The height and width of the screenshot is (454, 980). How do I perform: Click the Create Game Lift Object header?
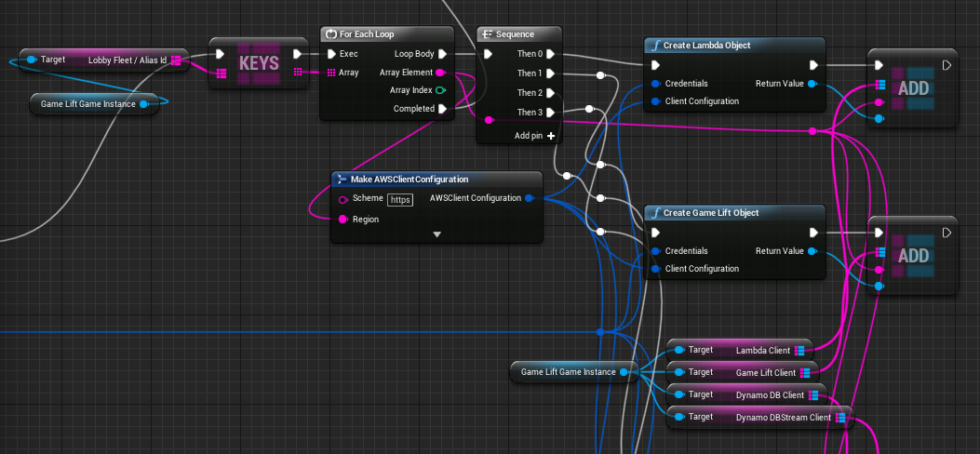710,213
